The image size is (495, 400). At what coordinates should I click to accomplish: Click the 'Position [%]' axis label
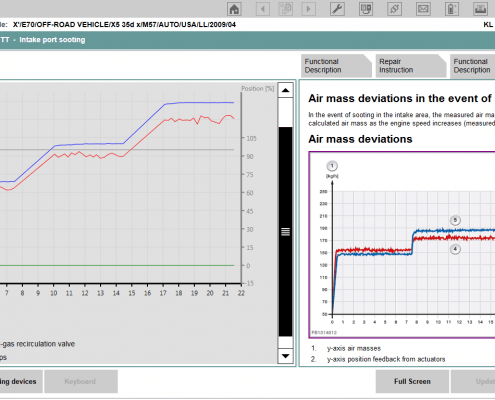[x=257, y=89]
